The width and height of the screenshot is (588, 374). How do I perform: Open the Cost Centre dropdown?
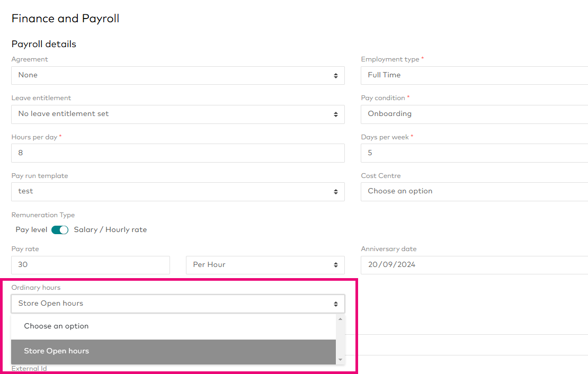[474, 191]
